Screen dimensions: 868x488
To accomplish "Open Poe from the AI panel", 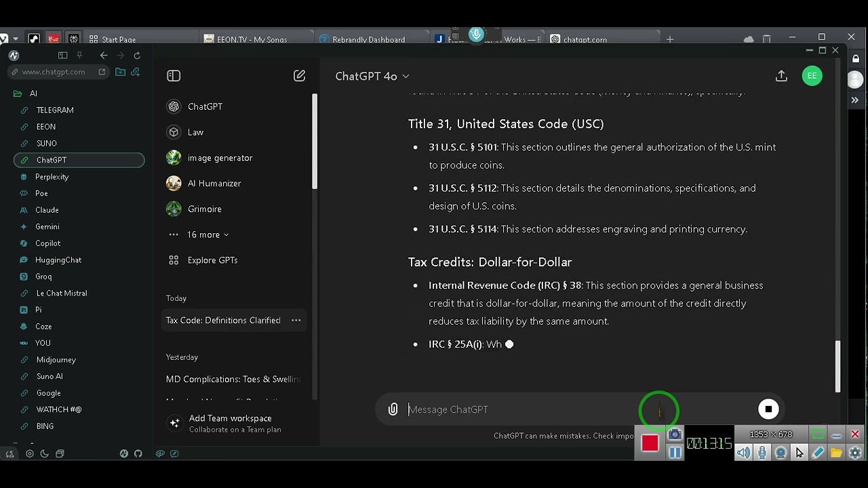I will coord(41,193).
